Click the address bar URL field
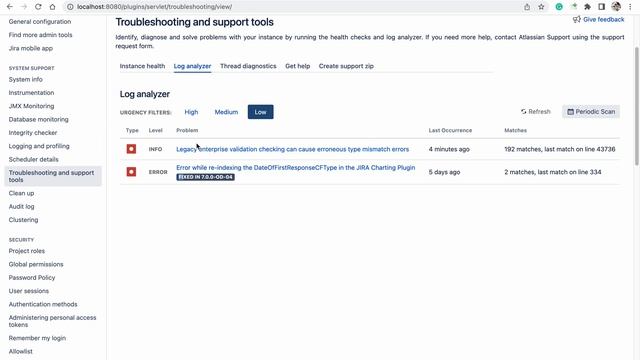The image size is (640, 360). pyautogui.click(x=294, y=7)
